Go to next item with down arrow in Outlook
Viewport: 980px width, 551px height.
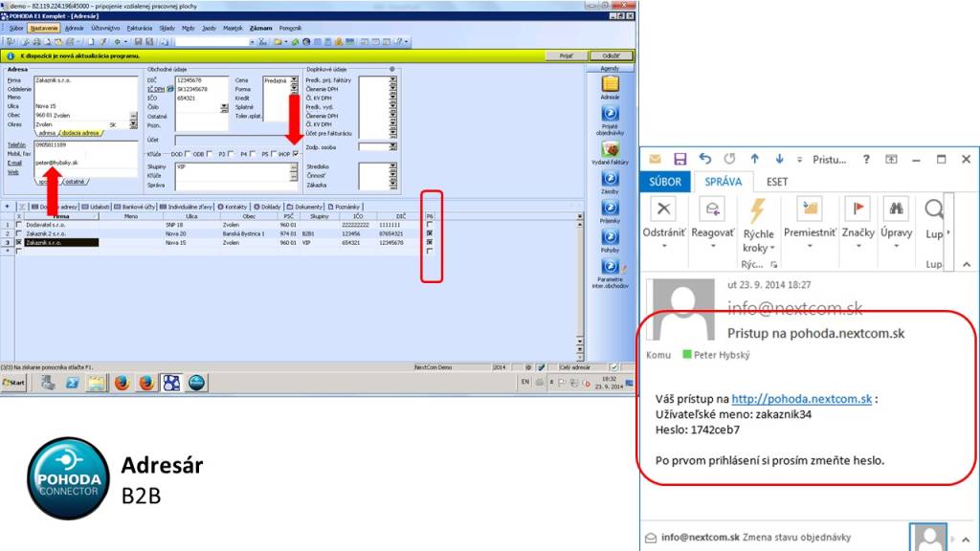(x=779, y=160)
